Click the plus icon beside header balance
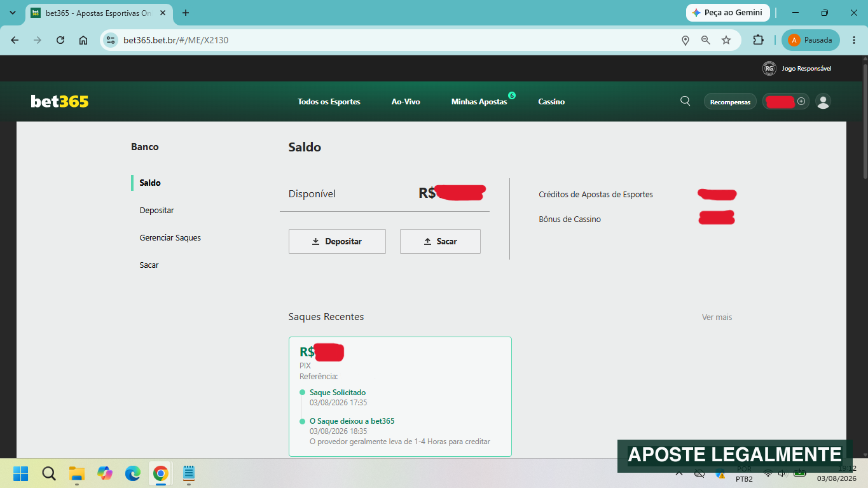868x488 pixels. (x=801, y=101)
